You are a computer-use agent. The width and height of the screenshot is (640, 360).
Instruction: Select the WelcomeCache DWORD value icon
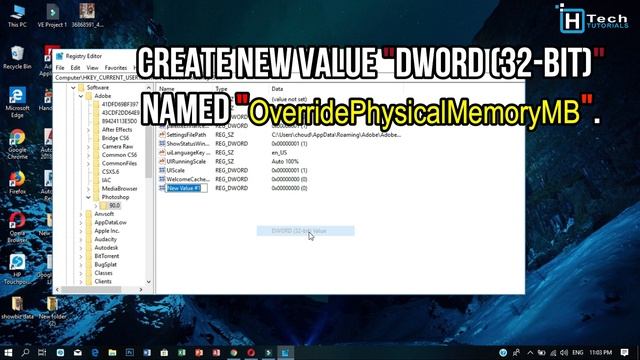tap(162, 179)
